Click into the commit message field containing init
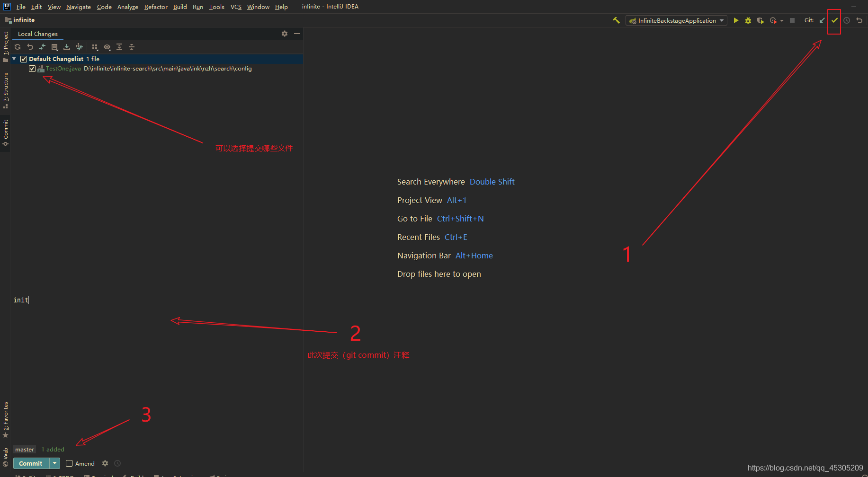868x477 pixels. coord(156,369)
